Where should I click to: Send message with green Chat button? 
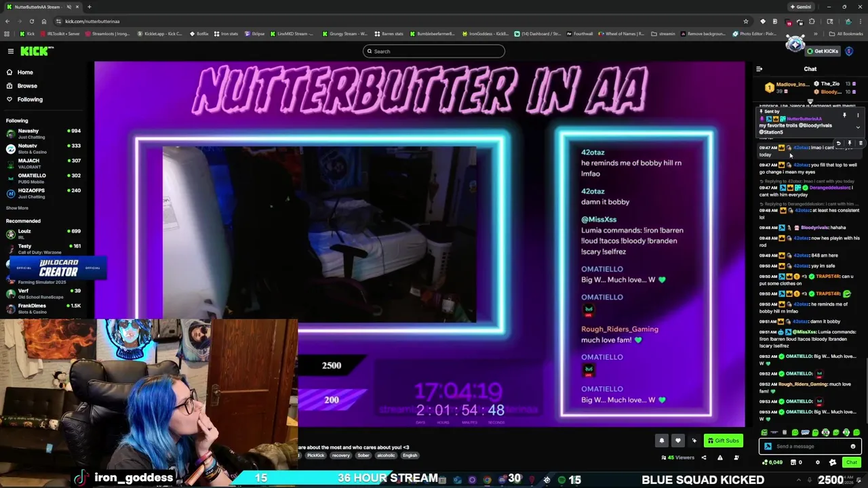(x=852, y=462)
